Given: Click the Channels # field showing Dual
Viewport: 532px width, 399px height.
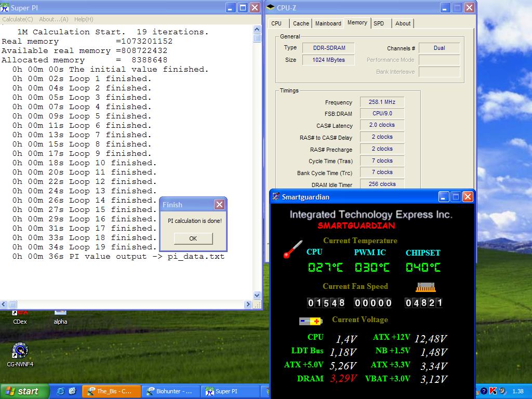Looking at the screenshot, I should point(440,48).
